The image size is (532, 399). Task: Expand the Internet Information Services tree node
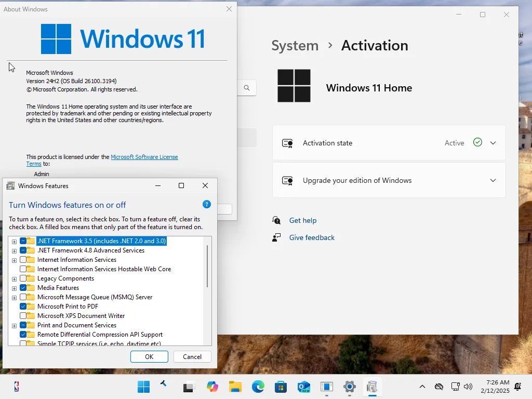point(15,260)
